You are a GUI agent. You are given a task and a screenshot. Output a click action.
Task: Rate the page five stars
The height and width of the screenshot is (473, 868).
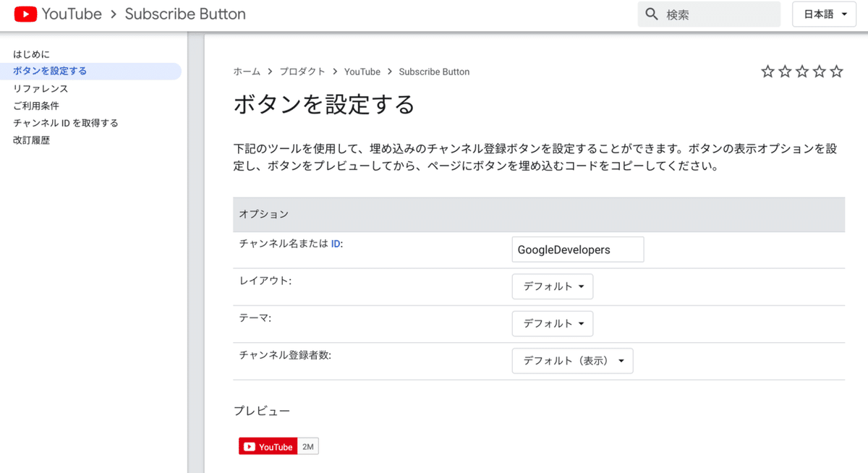coord(837,72)
